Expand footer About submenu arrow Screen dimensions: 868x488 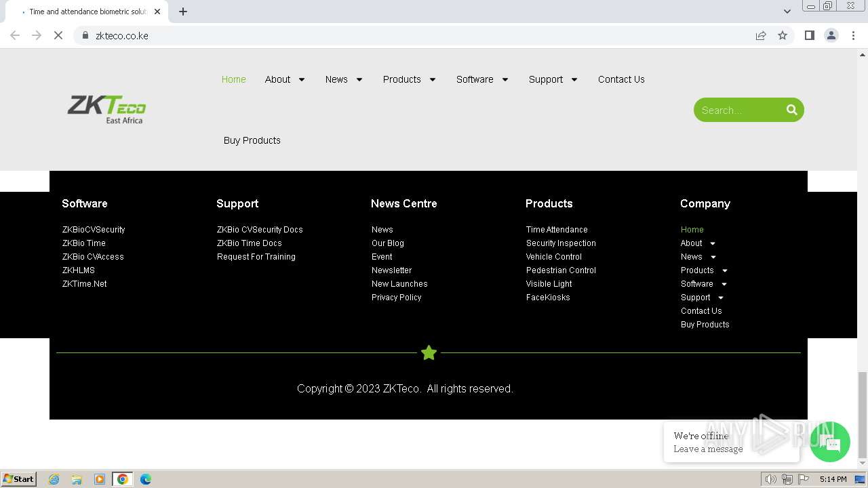713,243
